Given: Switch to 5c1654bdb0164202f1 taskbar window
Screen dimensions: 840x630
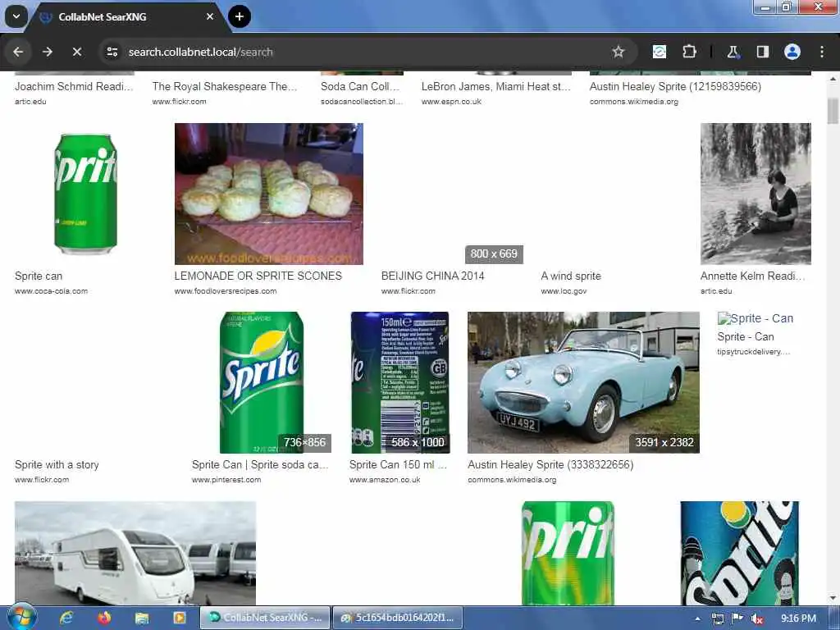Looking at the screenshot, I should pos(398,618).
